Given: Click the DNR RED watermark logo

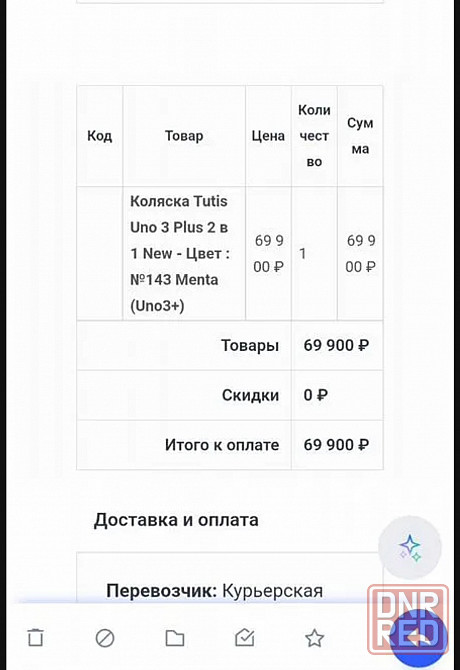Looking at the screenshot, I should [x=408, y=619].
